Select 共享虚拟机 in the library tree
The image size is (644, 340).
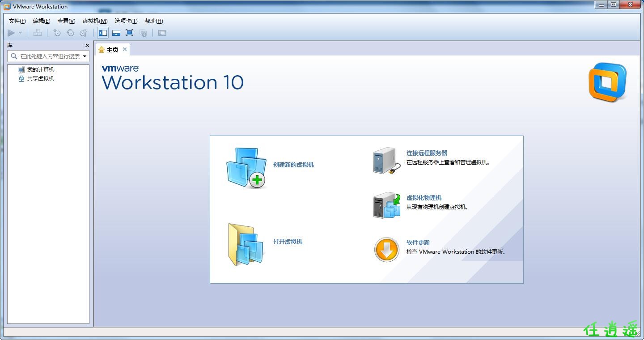[x=40, y=79]
